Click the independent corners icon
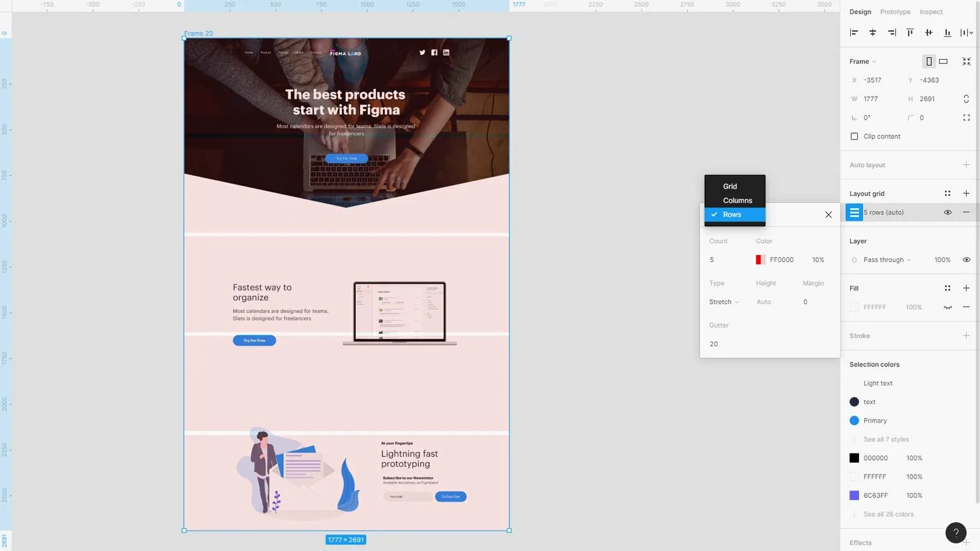The image size is (980, 551). pos(966,118)
